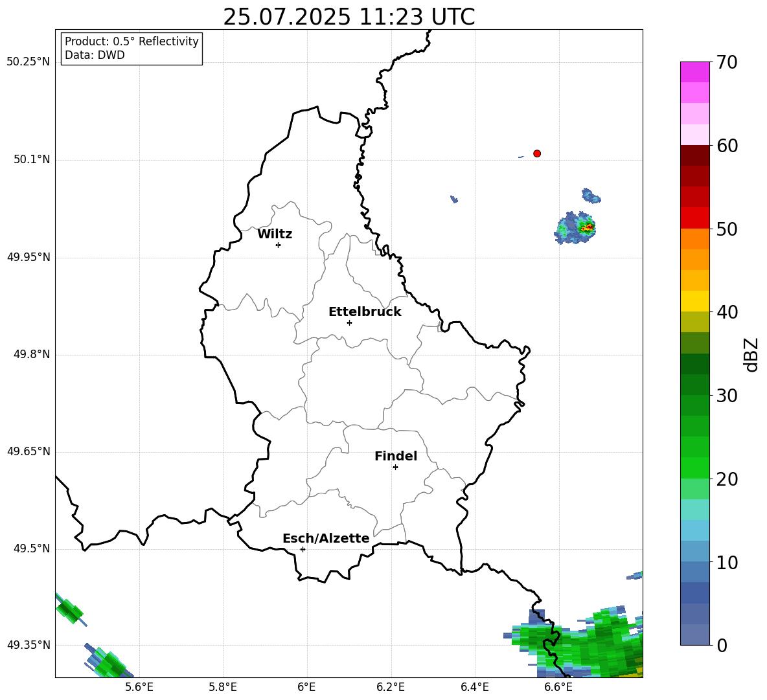Click the plot title 25.07.2025 11:23 UTC

(349, 17)
